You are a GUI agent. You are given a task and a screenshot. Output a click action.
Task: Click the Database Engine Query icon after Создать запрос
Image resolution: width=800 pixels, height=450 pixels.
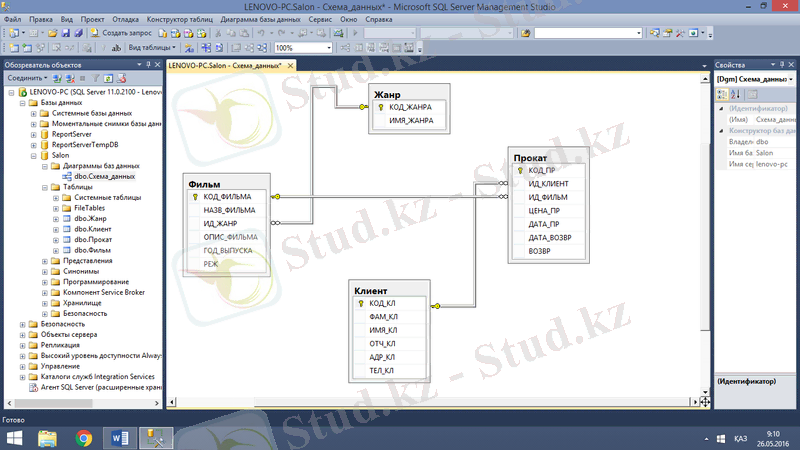point(162,33)
